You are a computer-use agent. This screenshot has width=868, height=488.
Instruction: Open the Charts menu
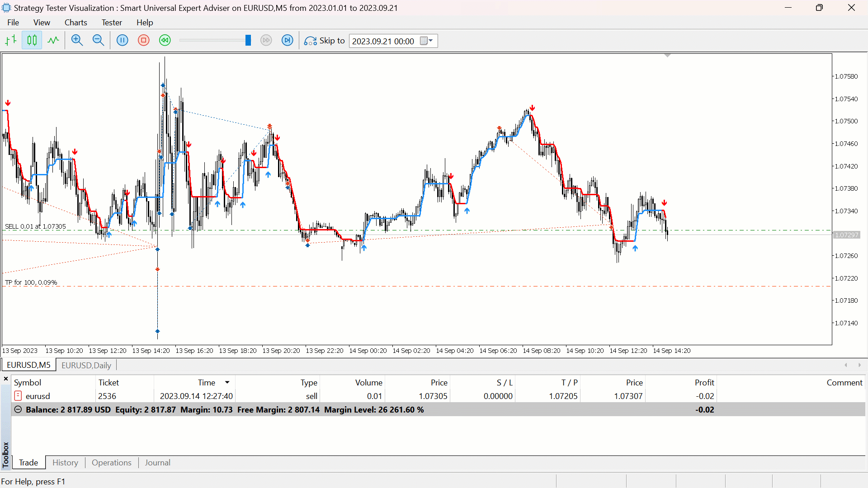pyautogui.click(x=75, y=23)
